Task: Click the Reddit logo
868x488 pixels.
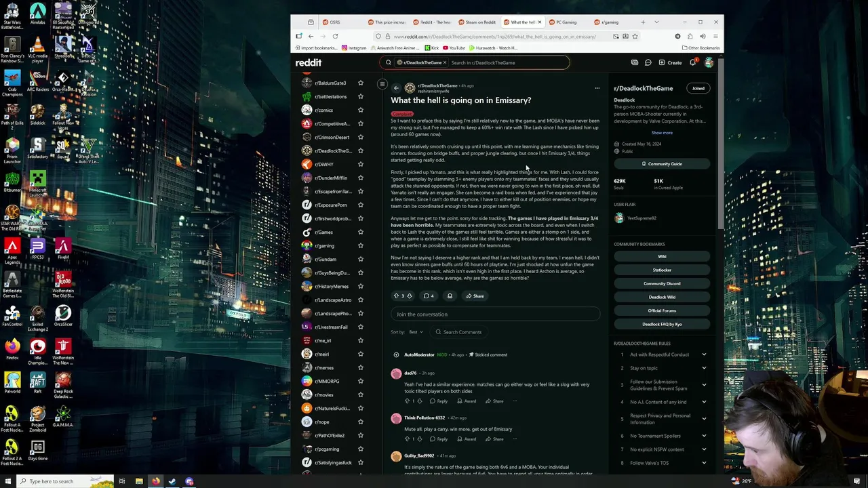Action: coord(309,62)
